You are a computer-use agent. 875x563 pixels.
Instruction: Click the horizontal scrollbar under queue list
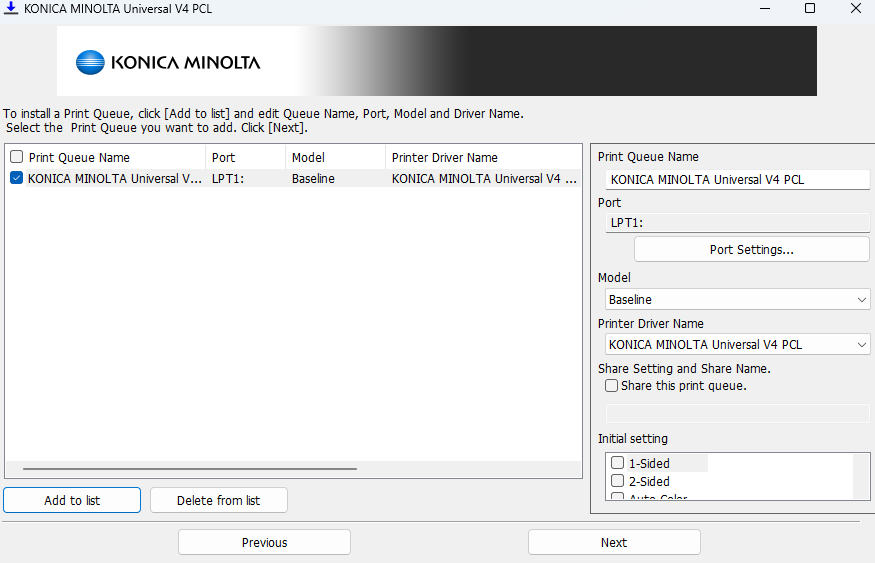point(190,468)
